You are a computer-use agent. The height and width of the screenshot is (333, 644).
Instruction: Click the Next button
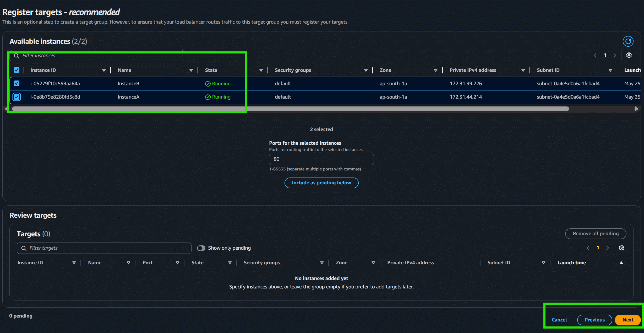point(628,320)
